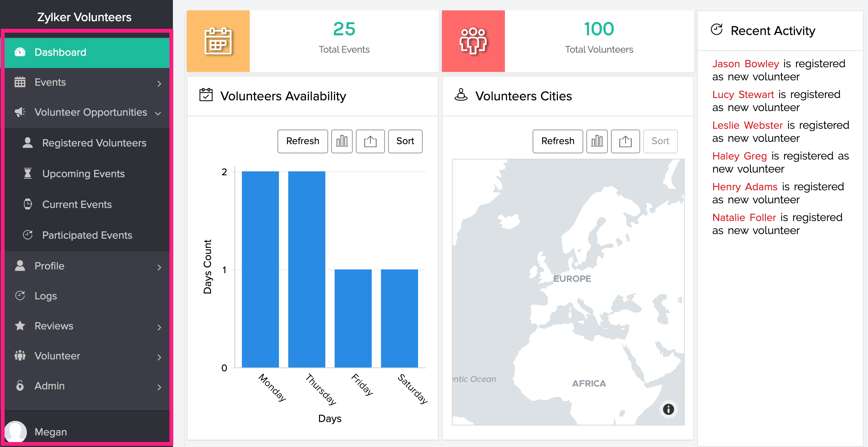Viewport: 868px width, 447px height.
Task: Click the red Total Volunteers group icon
Action: pyautogui.click(x=473, y=41)
